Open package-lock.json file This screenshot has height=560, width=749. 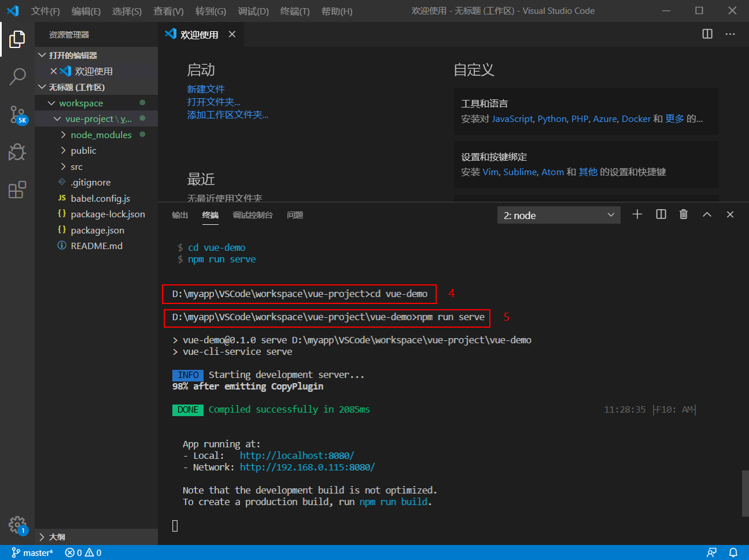click(x=96, y=214)
